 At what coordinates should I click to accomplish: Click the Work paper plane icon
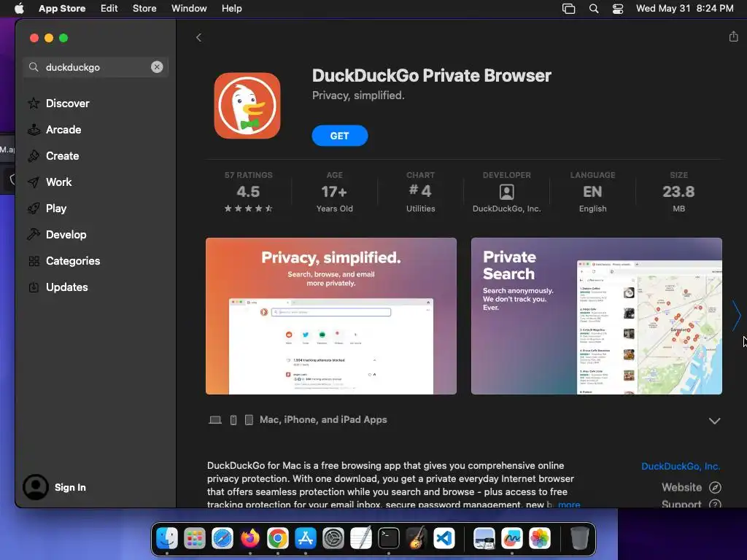34,182
